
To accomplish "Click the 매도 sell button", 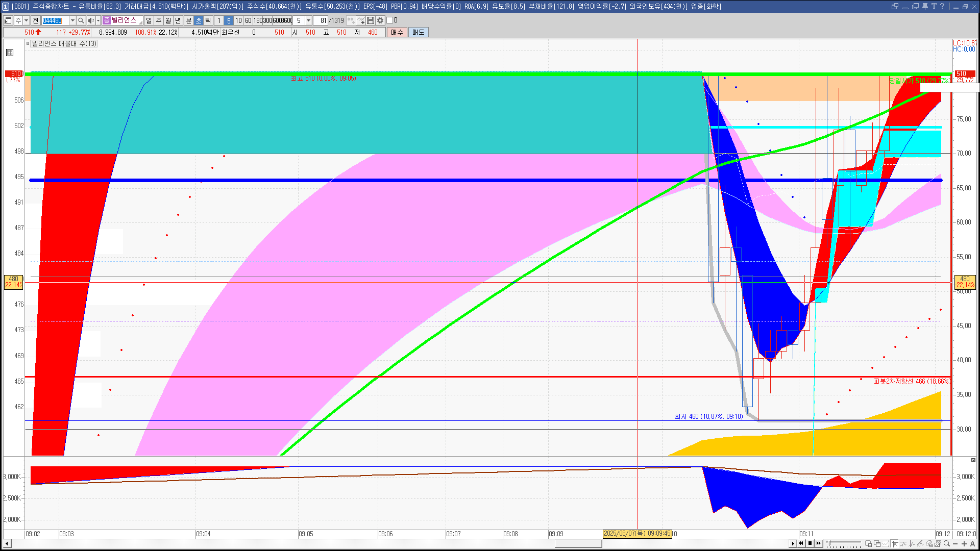I will [x=418, y=32].
